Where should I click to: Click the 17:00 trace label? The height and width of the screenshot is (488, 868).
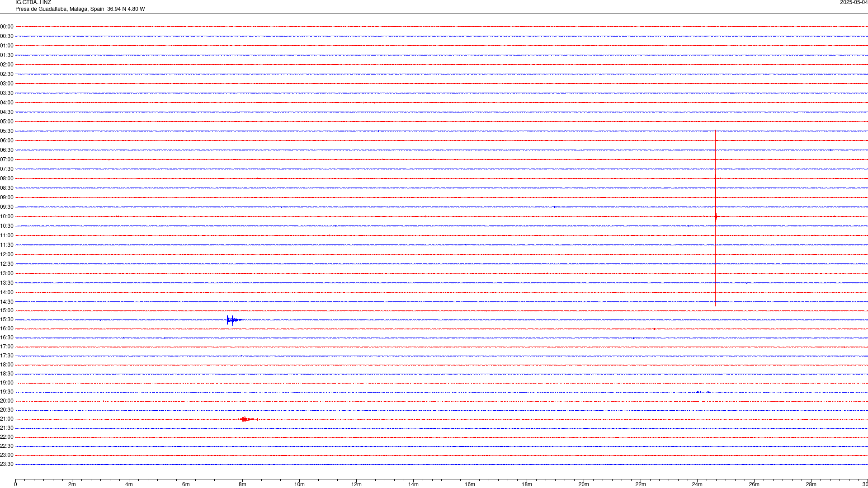point(7,347)
